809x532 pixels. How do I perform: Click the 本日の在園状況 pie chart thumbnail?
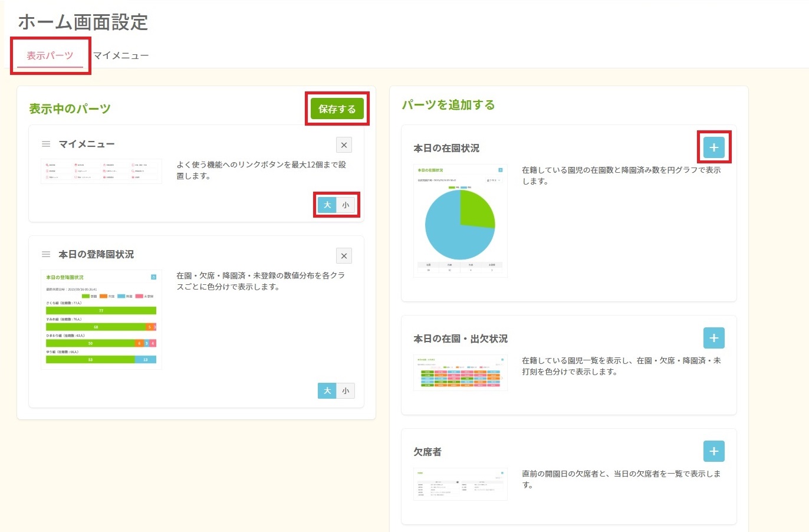(461, 221)
